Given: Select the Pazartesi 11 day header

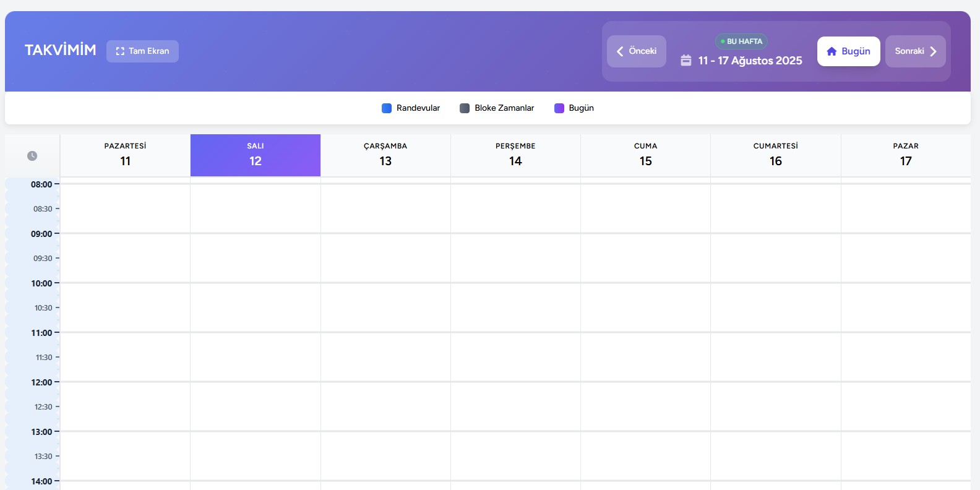Looking at the screenshot, I should click(125, 155).
